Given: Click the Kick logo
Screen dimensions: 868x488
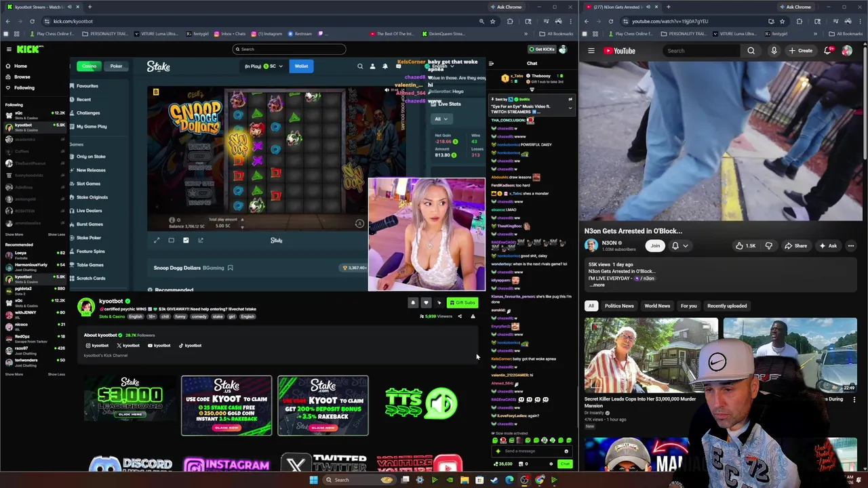Looking at the screenshot, I should pyautogui.click(x=31, y=49).
